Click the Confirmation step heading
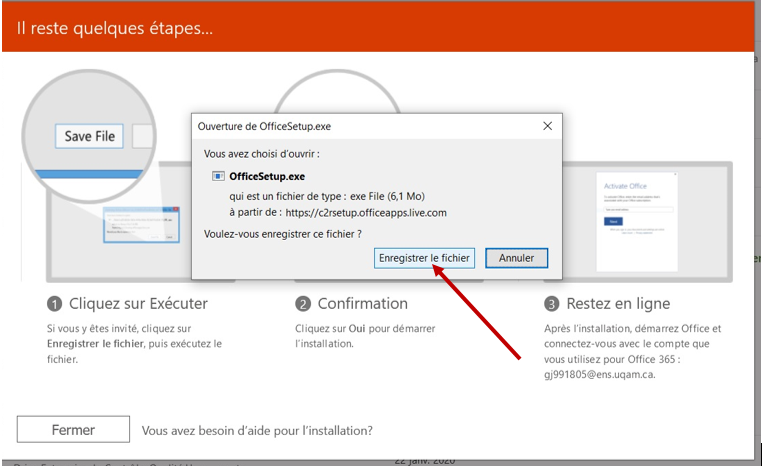Viewport: 763px width, 466px height. click(x=363, y=304)
